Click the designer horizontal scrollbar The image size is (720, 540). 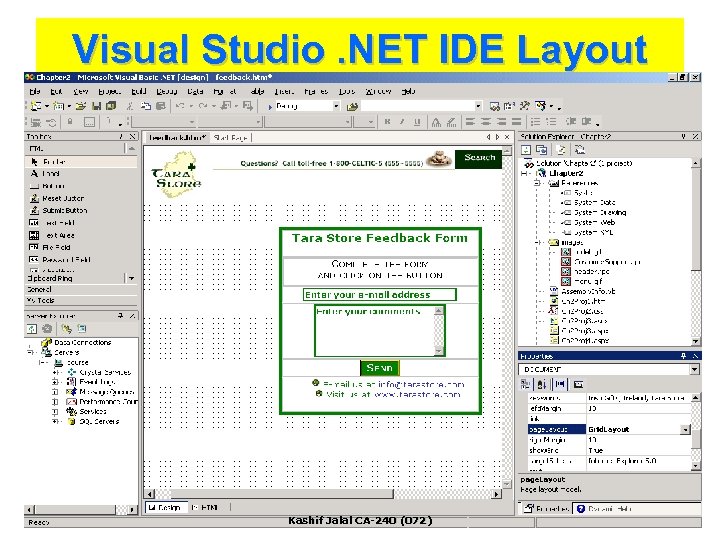pos(324,494)
